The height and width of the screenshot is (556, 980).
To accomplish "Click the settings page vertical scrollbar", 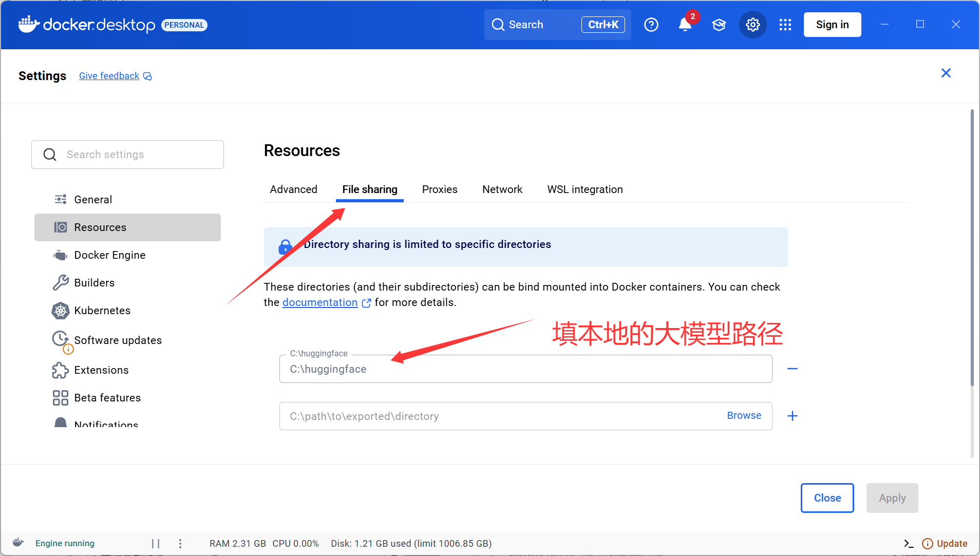I will tap(972, 247).
